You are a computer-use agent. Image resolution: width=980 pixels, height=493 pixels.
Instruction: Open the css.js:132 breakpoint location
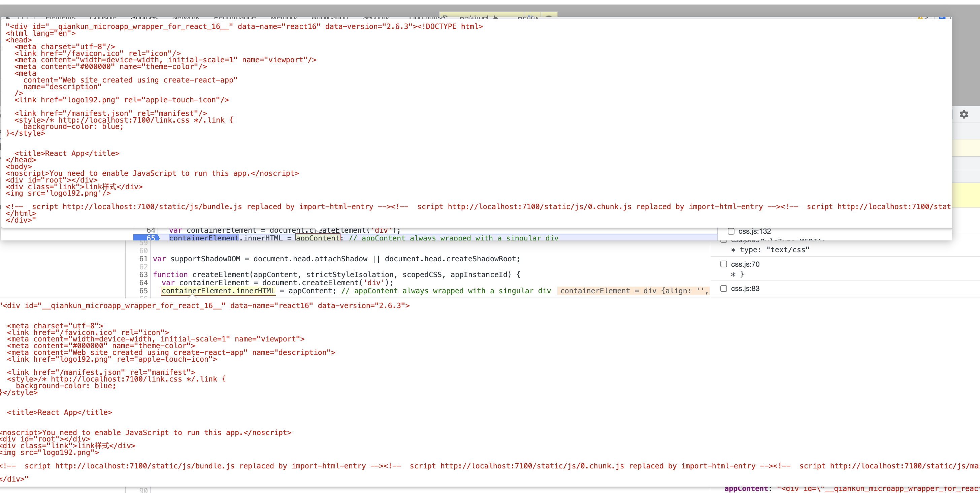754,231
